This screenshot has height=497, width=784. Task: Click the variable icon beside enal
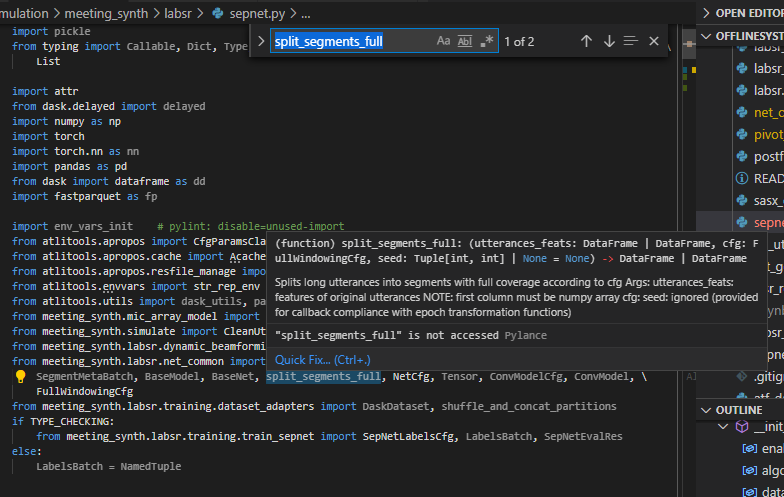pyautogui.click(x=750, y=448)
